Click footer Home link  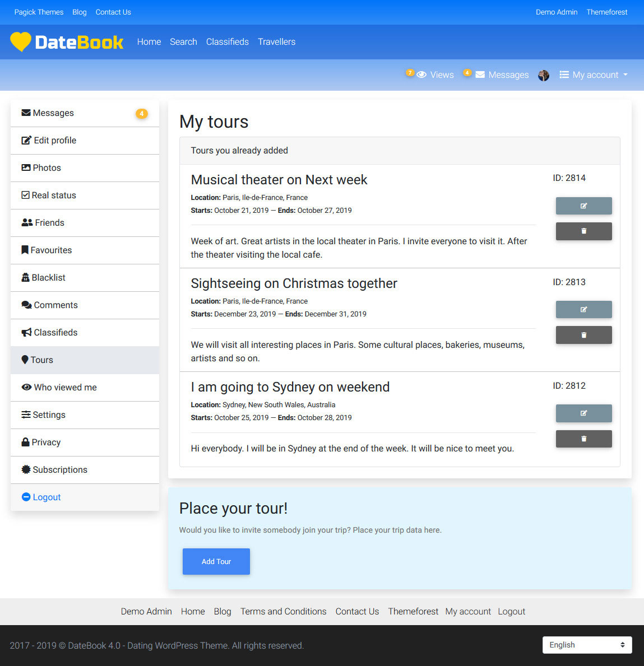click(x=193, y=611)
